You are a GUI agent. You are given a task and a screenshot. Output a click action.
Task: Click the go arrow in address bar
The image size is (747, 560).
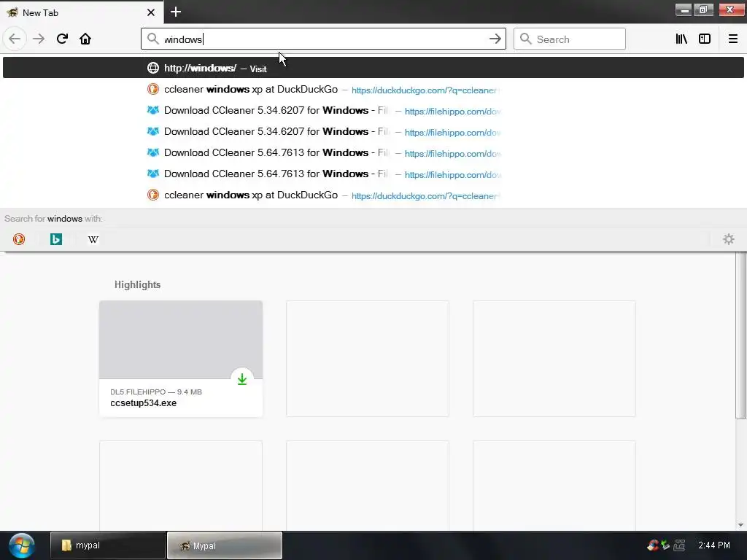(x=495, y=39)
